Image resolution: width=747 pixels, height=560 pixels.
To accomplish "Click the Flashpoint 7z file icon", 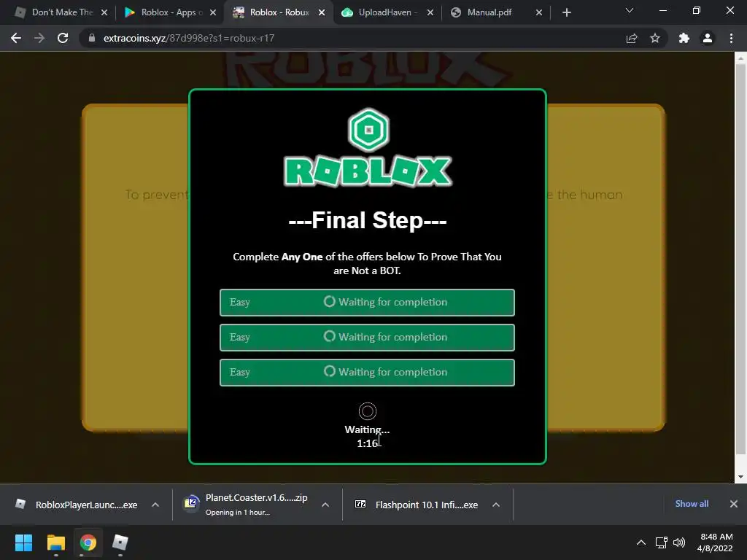I will 360,504.
